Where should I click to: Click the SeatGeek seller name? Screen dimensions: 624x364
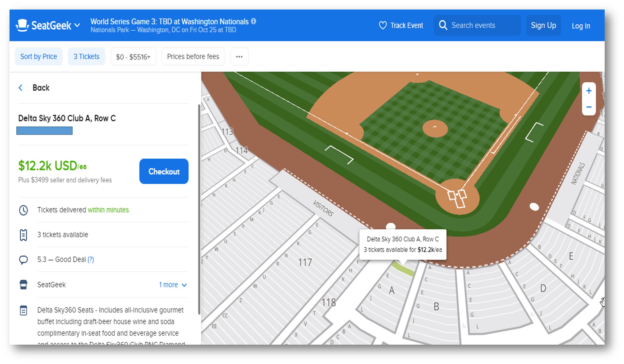click(x=51, y=285)
